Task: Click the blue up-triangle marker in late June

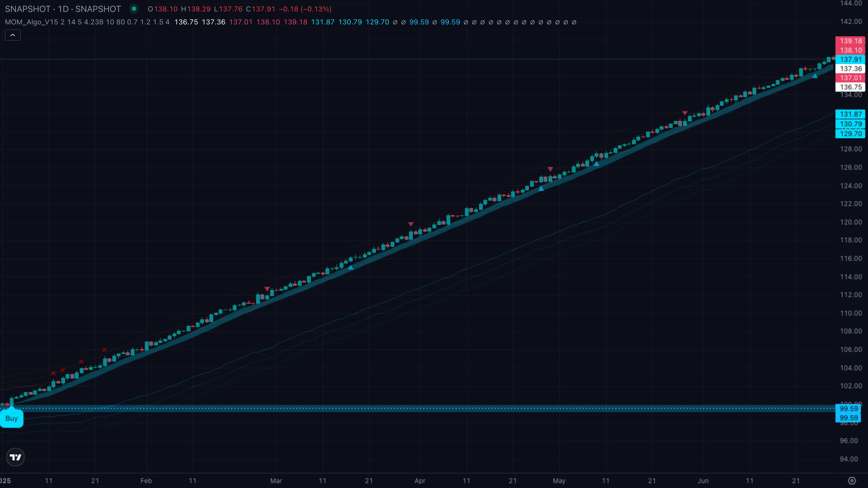Action: coord(815,76)
